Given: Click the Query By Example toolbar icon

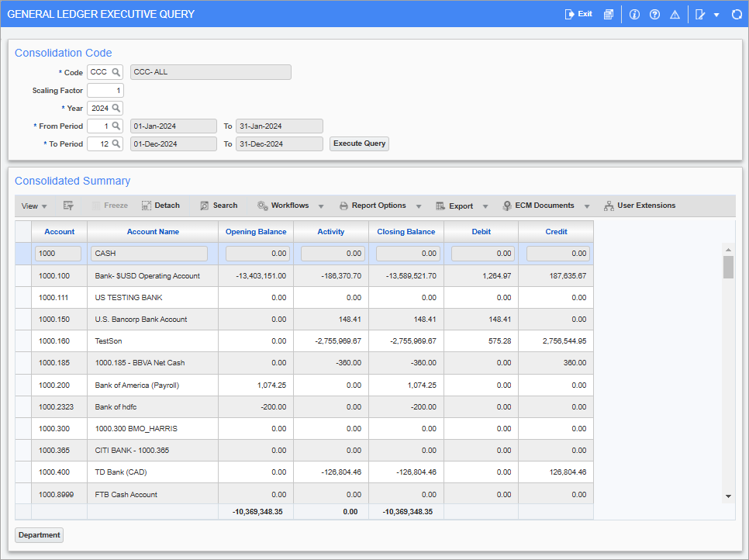Looking at the screenshot, I should 68,206.
